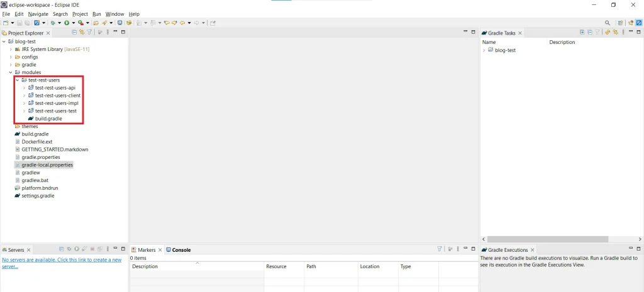Open the Gradle Tasks view menu
Viewport: 644px width, 292px height.
[x=623, y=32]
